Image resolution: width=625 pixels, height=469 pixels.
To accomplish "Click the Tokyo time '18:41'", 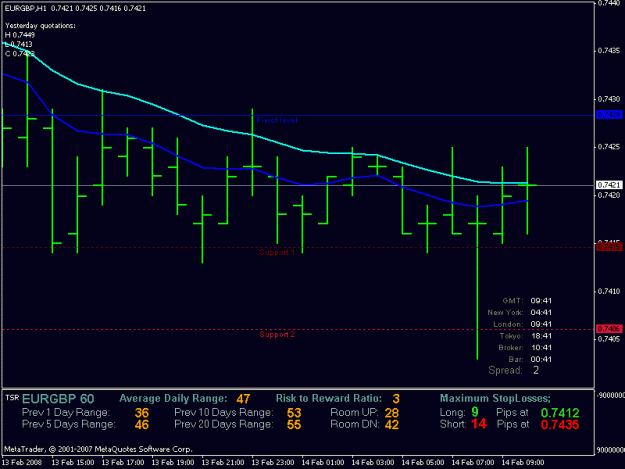I will pyautogui.click(x=541, y=336).
